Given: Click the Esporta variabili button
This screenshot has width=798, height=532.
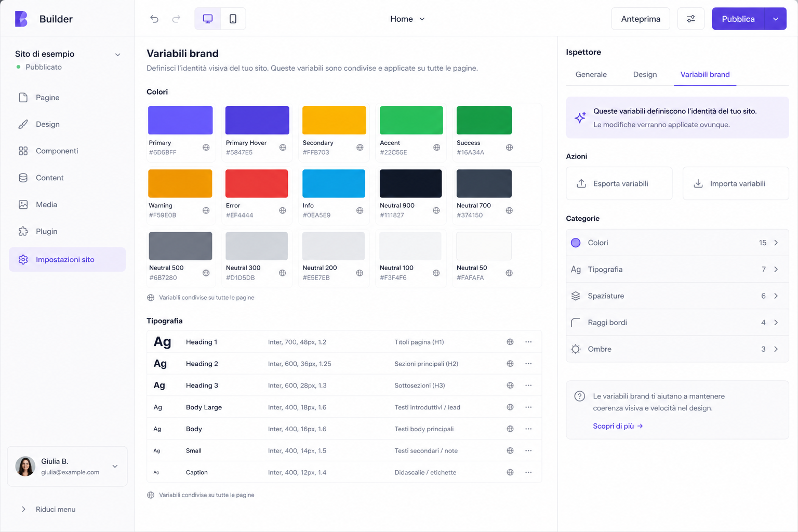Looking at the screenshot, I should pos(619,183).
